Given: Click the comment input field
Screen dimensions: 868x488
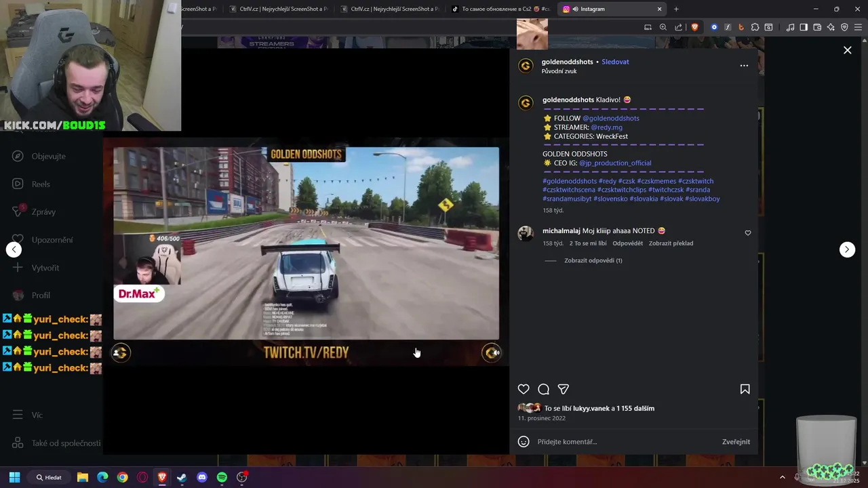Looking at the screenshot, I should click(x=624, y=442).
